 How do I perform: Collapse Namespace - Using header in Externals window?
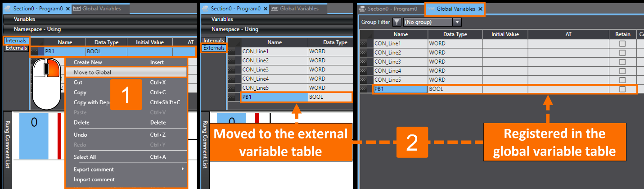pos(277,29)
